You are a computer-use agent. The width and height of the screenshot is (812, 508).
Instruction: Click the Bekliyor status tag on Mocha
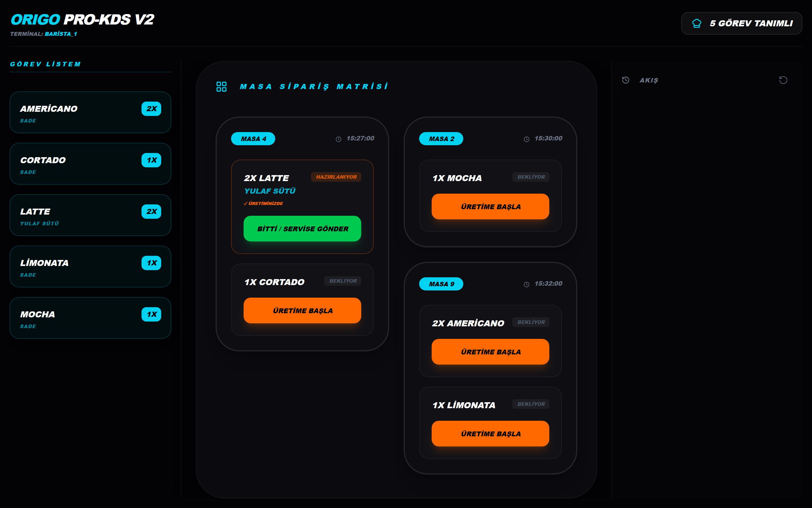click(x=530, y=177)
